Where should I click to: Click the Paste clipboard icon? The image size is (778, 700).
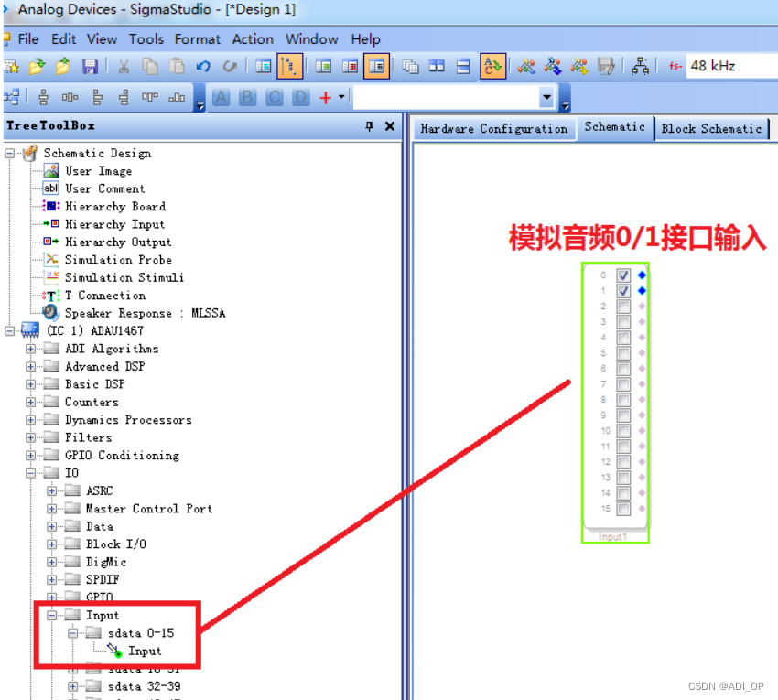click(x=177, y=66)
